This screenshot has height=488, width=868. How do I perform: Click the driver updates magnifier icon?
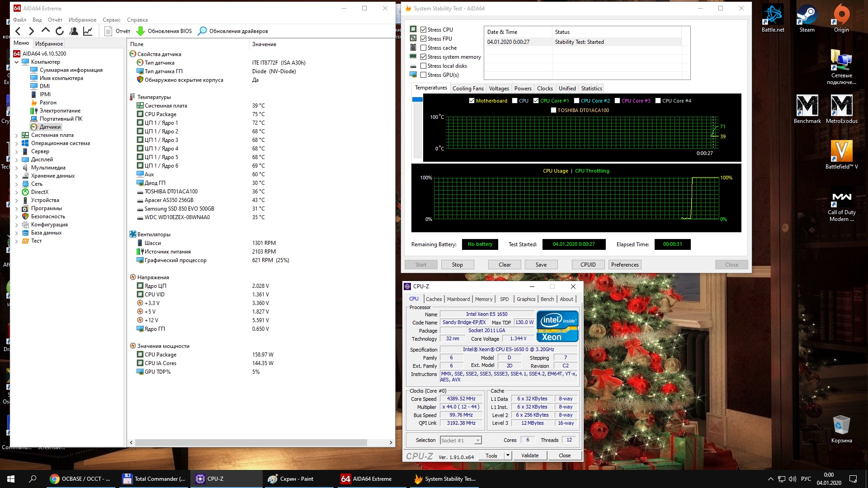pyautogui.click(x=203, y=31)
